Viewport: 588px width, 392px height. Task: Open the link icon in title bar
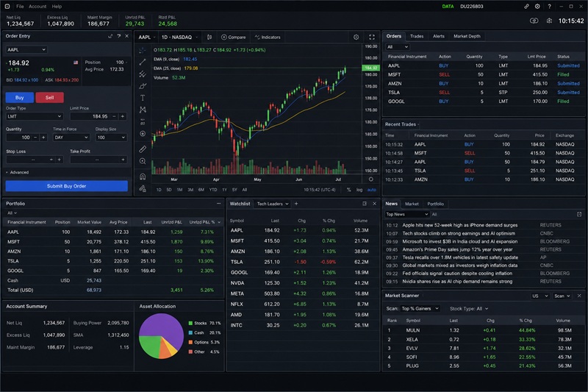pos(526,7)
